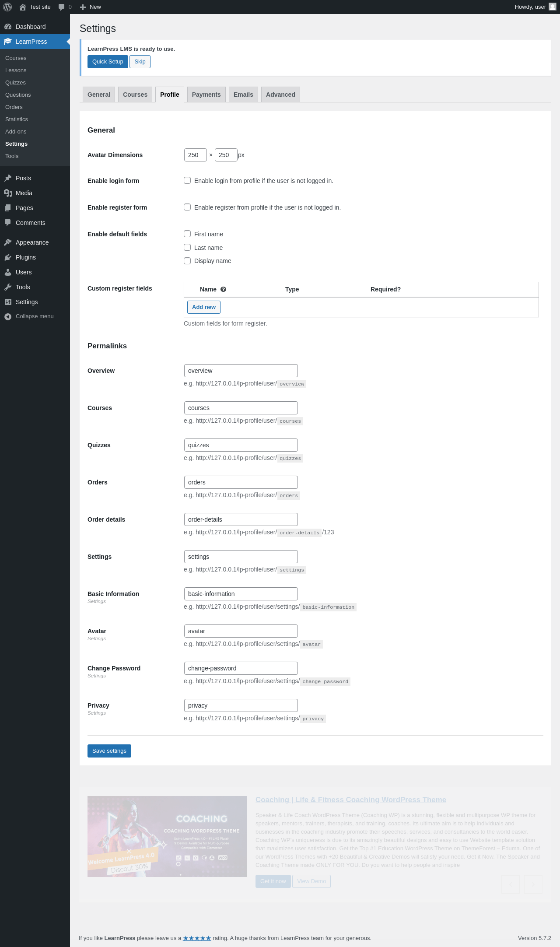Open the Payments settings tab
Image resolution: width=560 pixels, height=947 pixels.
[x=206, y=95]
